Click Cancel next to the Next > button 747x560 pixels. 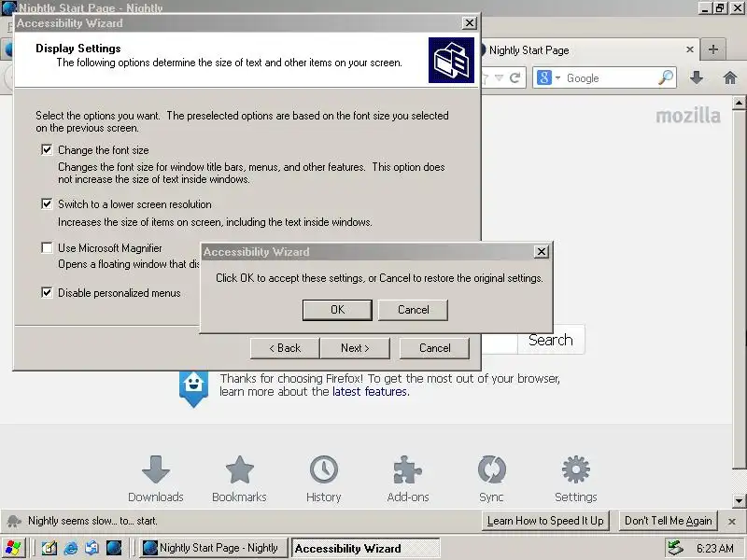[434, 348]
